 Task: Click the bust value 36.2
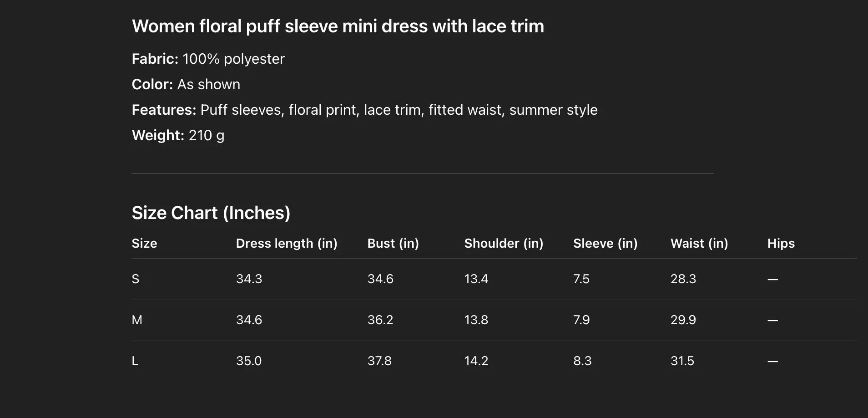pos(380,320)
